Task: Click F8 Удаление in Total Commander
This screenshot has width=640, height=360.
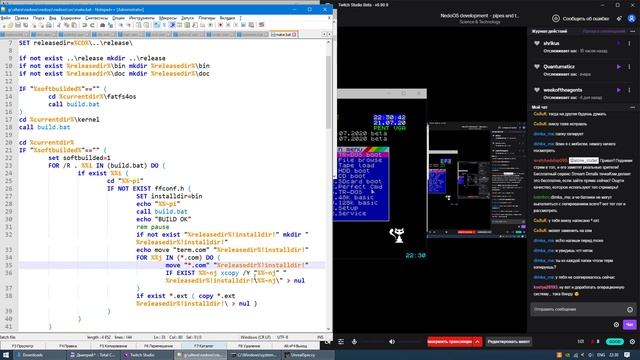Action: [x=249, y=346]
